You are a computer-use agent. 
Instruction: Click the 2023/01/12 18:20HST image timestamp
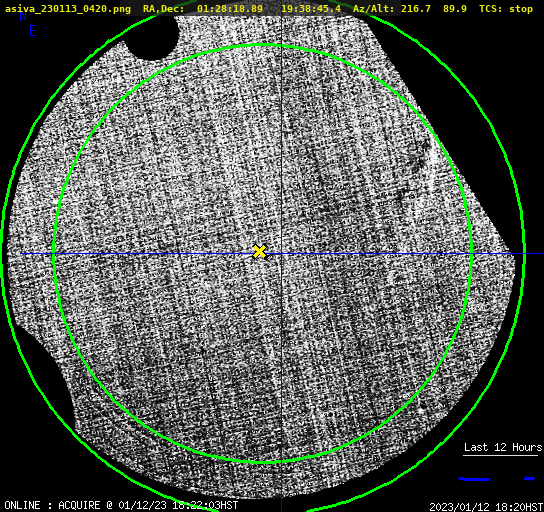tap(486, 507)
